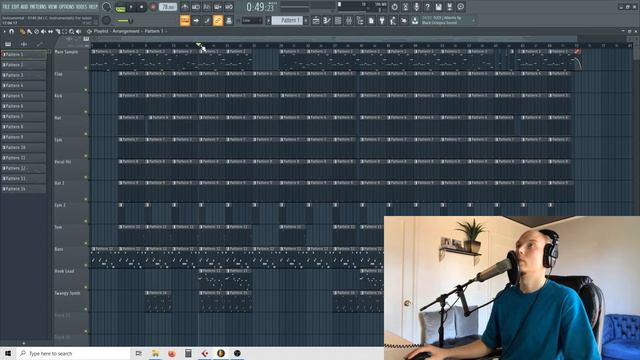Open the playlist view icon
This screenshot has width=640, height=360.
point(316,20)
